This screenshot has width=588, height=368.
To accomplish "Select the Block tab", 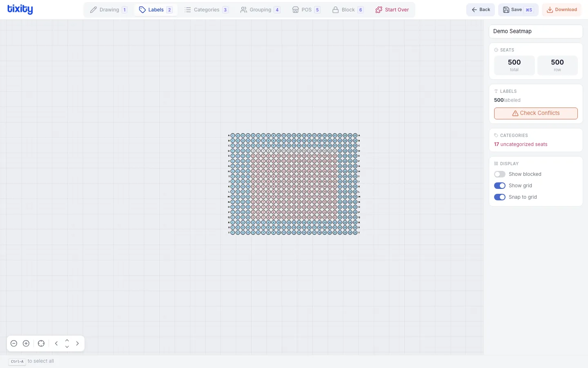I will tap(347, 10).
